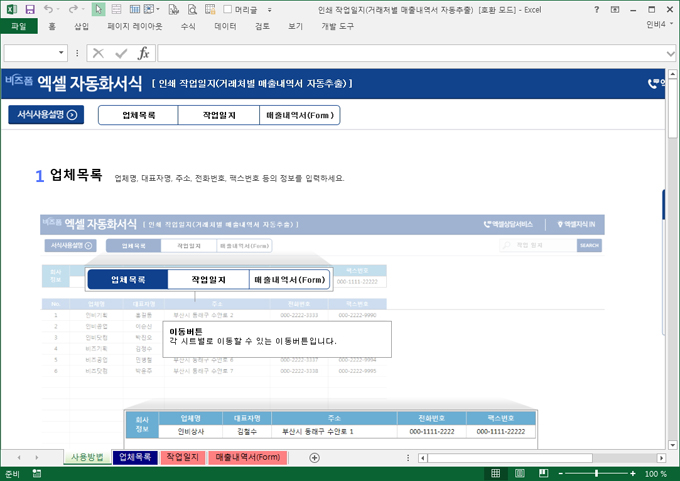Switch to the 업체목록 sheet tab
The height and width of the screenshot is (481, 680).
coord(135,457)
